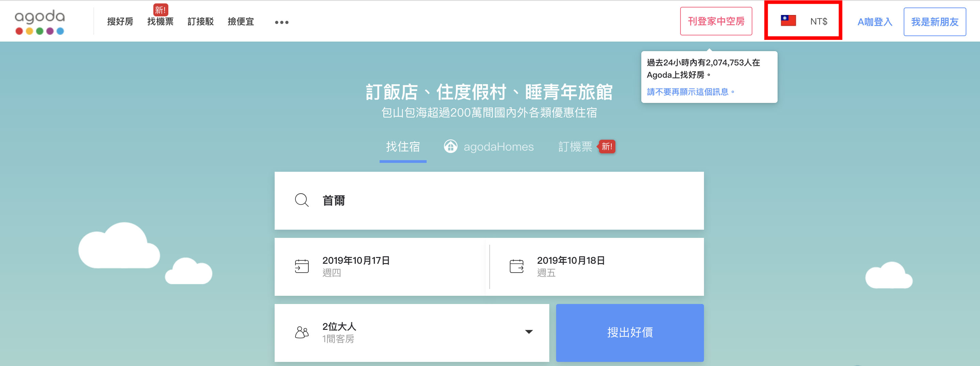Switch to the 訂機票 tab
This screenshot has width=980, height=366.
tap(575, 147)
